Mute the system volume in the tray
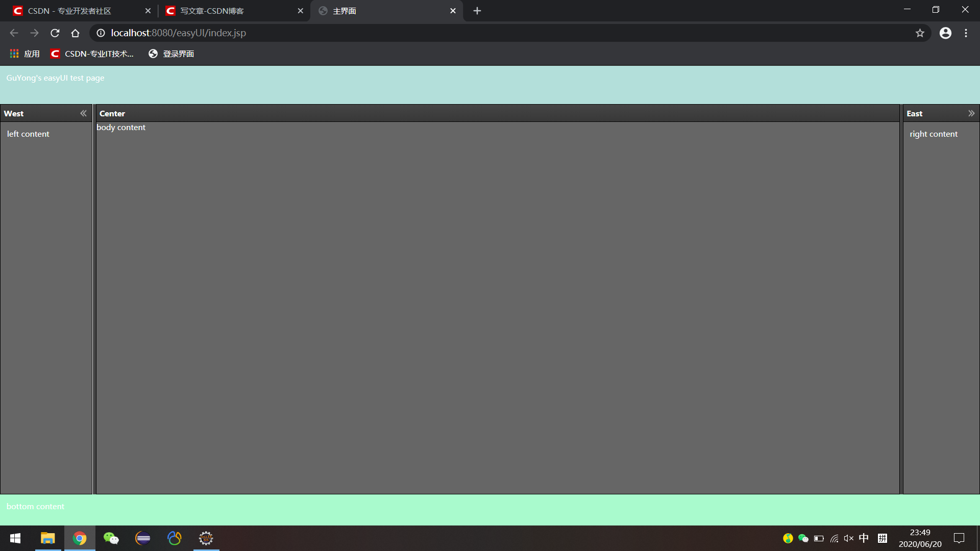Viewport: 980px width, 551px height. coord(848,538)
